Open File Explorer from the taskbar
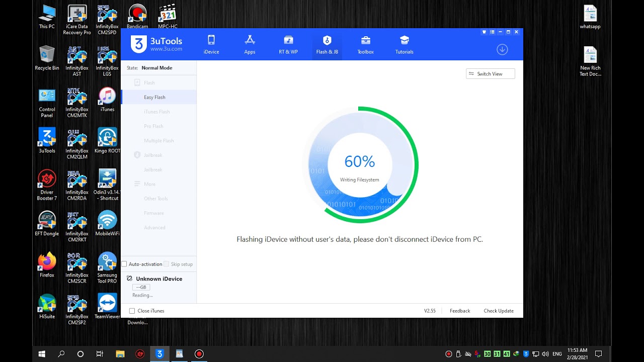This screenshot has width=644, height=362. [120, 354]
